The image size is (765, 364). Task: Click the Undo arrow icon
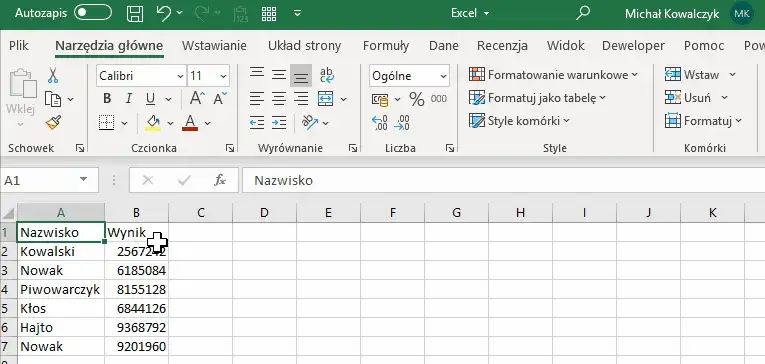coord(164,13)
